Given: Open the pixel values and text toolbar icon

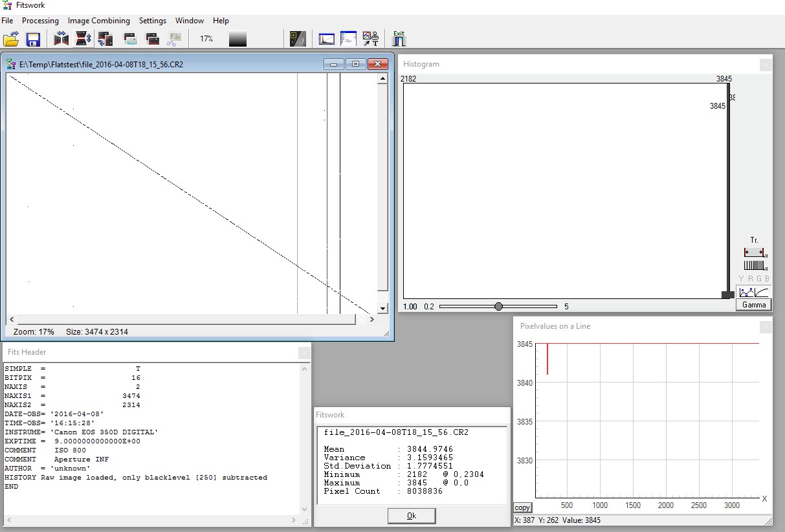Looking at the screenshot, I should click(x=371, y=39).
